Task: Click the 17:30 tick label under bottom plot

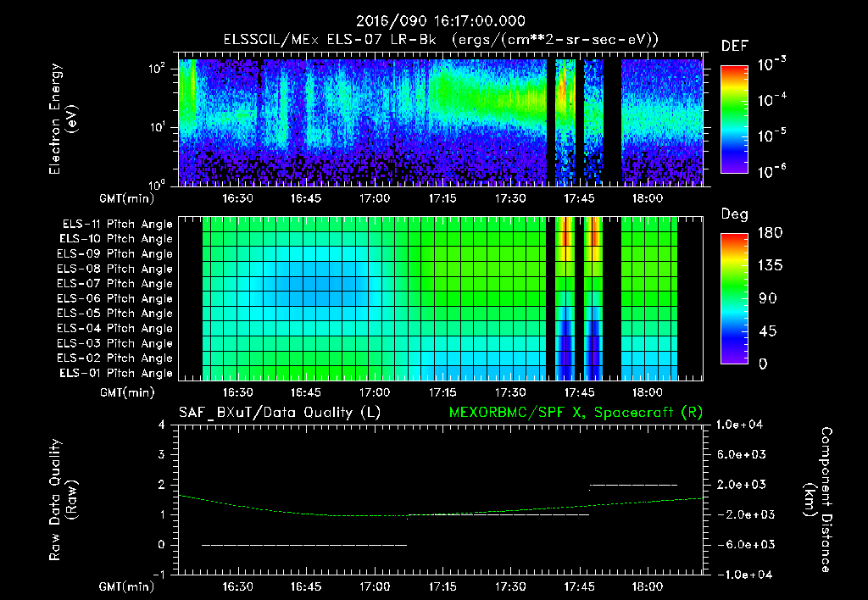Action: [510, 586]
